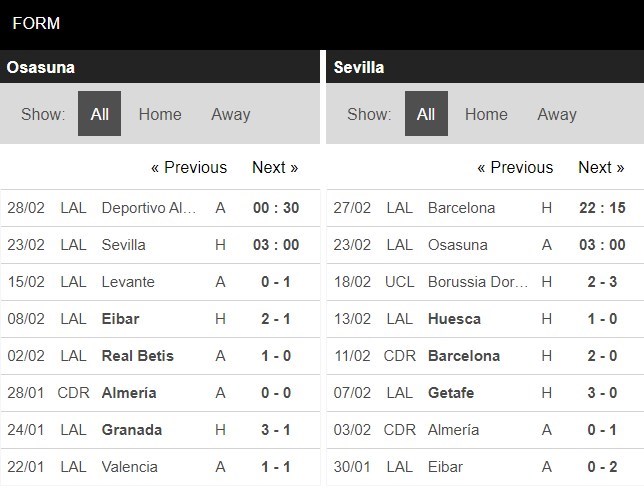Viewport: 644px width, 491px height.
Task: Select the All tab under Sevilla
Action: [426, 114]
